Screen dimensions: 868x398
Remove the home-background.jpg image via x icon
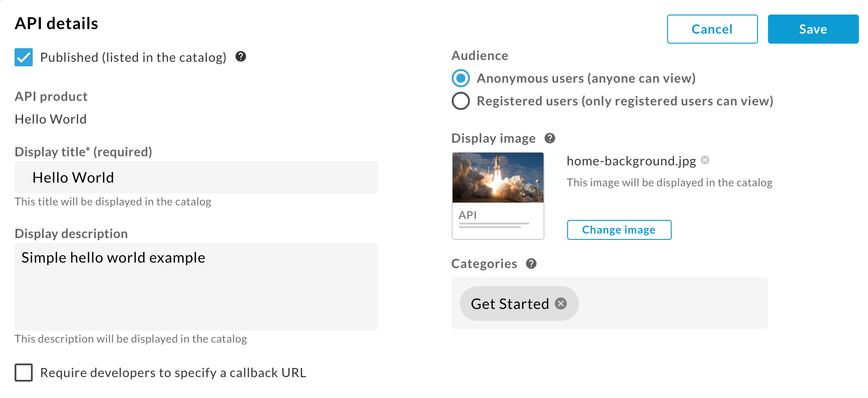(x=705, y=160)
